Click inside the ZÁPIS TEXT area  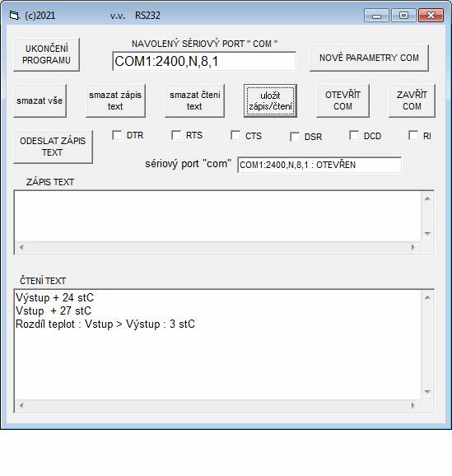click(217, 216)
